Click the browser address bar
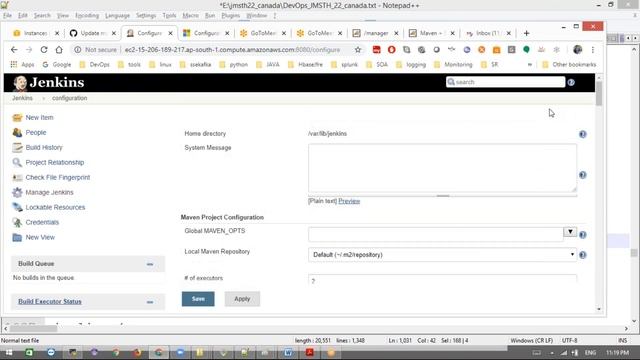 point(232,50)
